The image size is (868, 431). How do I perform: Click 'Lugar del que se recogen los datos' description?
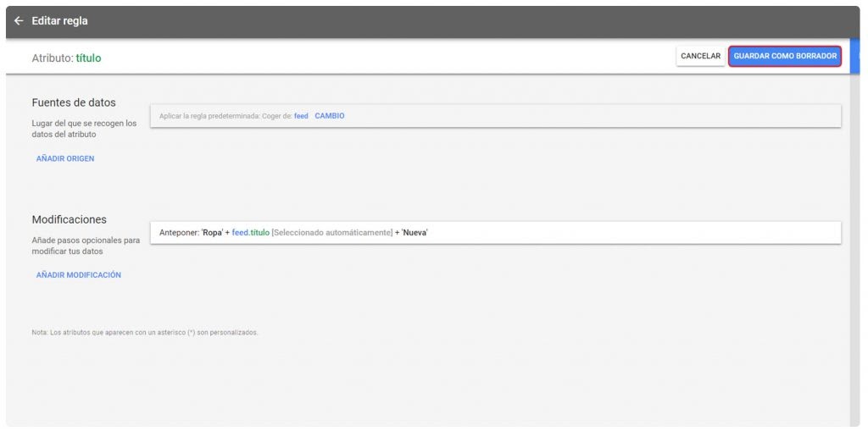[x=84, y=129]
